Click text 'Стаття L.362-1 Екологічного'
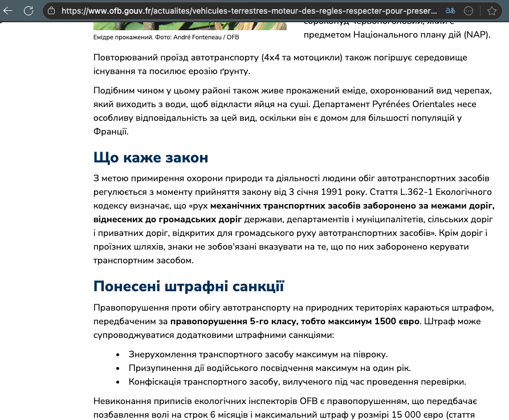 click(431, 192)
